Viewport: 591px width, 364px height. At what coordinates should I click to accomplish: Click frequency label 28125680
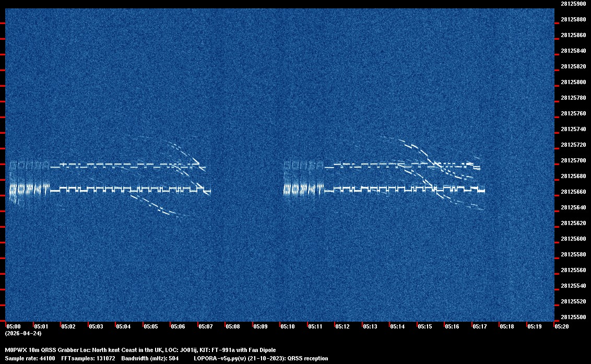pyautogui.click(x=573, y=176)
